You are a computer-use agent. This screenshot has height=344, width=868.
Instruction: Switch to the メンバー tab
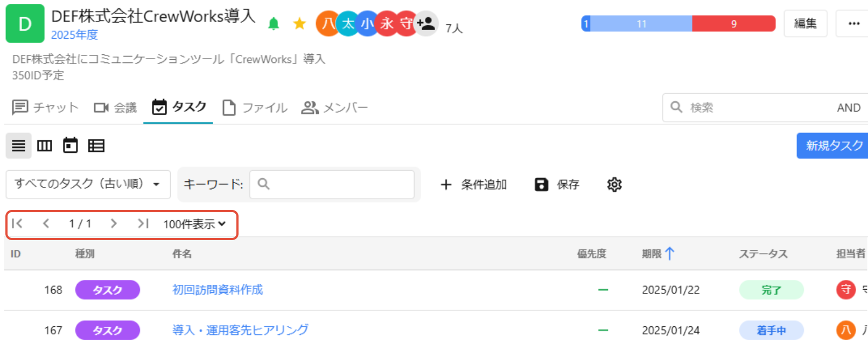coord(334,108)
